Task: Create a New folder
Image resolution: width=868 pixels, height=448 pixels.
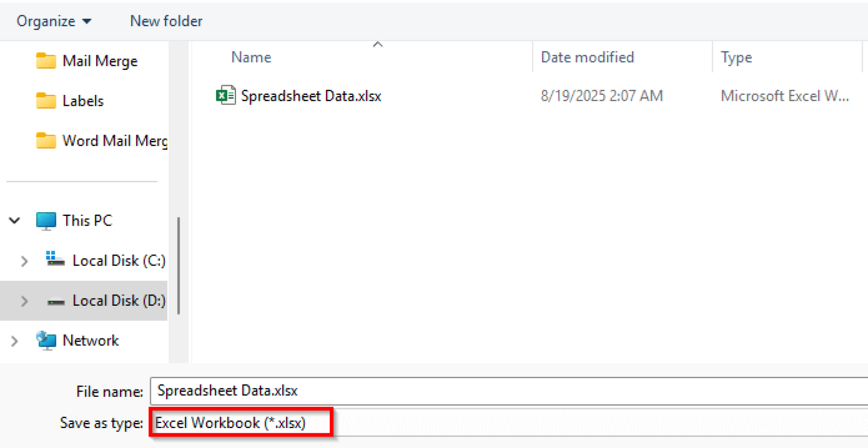Action: pos(166,21)
